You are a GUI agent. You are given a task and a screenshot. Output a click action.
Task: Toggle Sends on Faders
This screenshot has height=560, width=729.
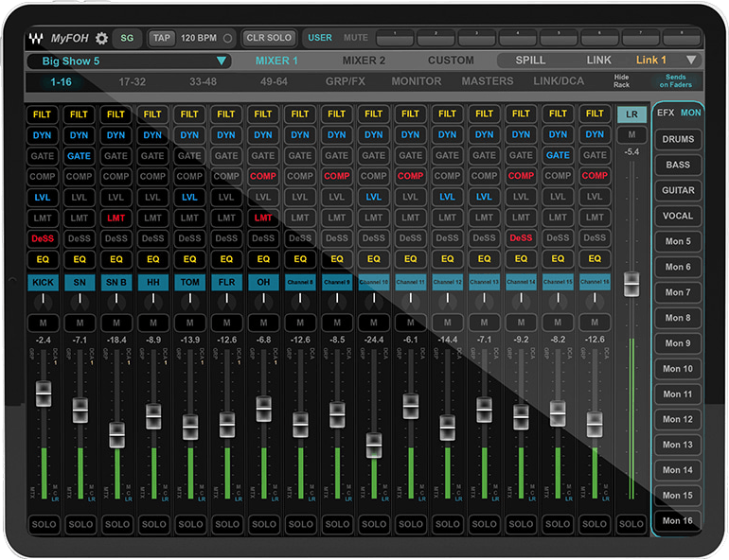[676, 81]
